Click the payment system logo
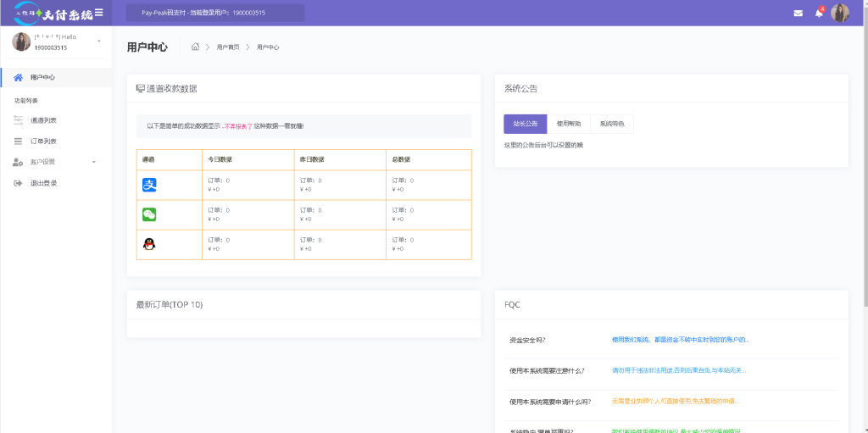The image size is (868, 433). tap(53, 14)
